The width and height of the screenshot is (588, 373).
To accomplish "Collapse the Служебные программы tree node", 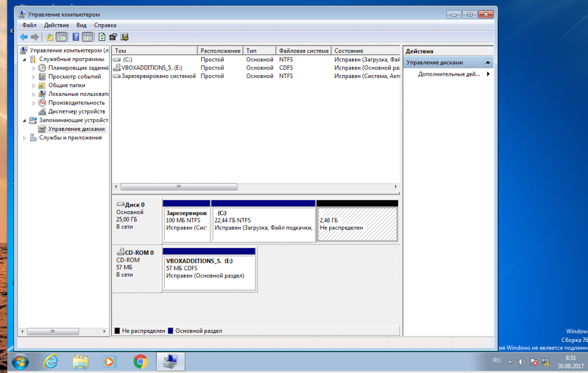I will [25, 59].
